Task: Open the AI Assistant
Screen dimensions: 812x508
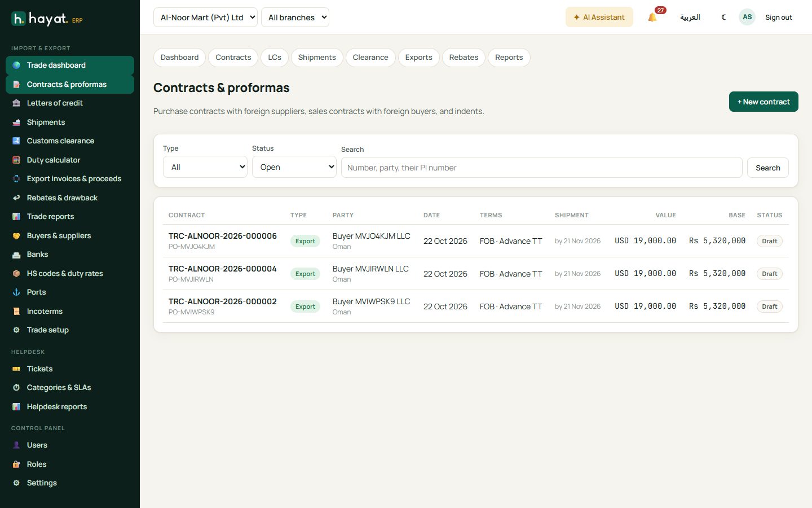Action: click(x=599, y=17)
